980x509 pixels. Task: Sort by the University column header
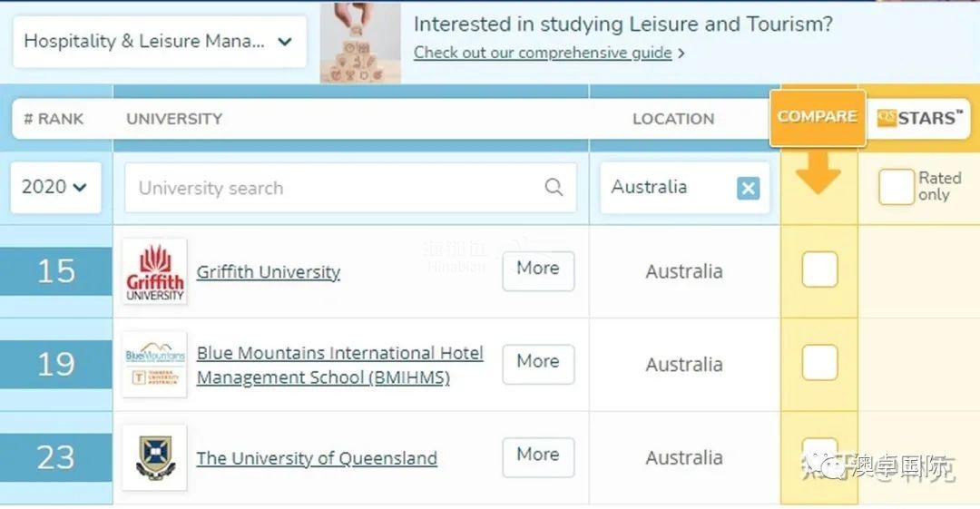click(x=174, y=119)
